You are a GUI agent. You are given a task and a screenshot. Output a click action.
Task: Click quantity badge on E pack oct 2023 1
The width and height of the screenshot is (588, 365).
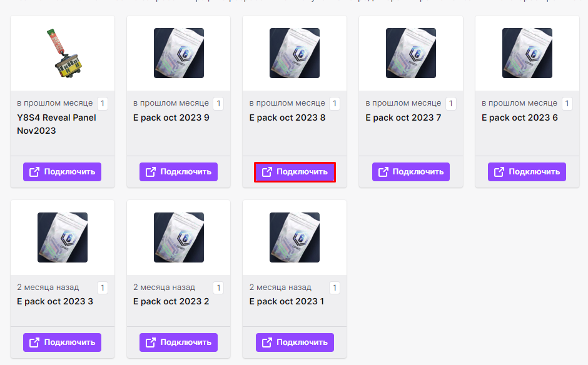(335, 288)
